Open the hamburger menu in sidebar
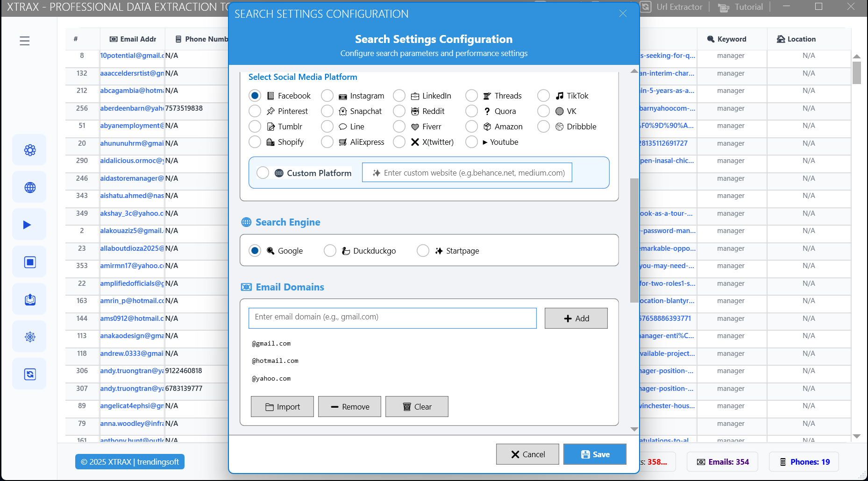Screen dimensions: 868x481 tap(25, 41)
